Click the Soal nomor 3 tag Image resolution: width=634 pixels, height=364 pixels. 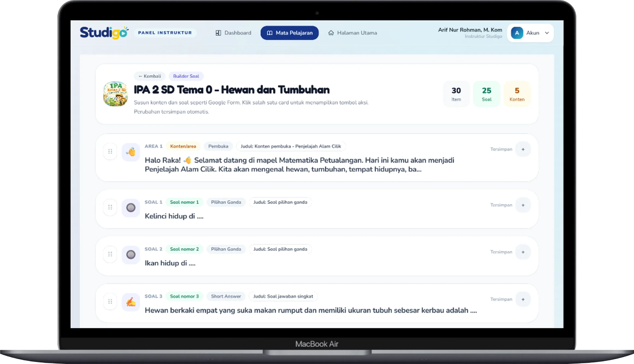tap(184, 296)
